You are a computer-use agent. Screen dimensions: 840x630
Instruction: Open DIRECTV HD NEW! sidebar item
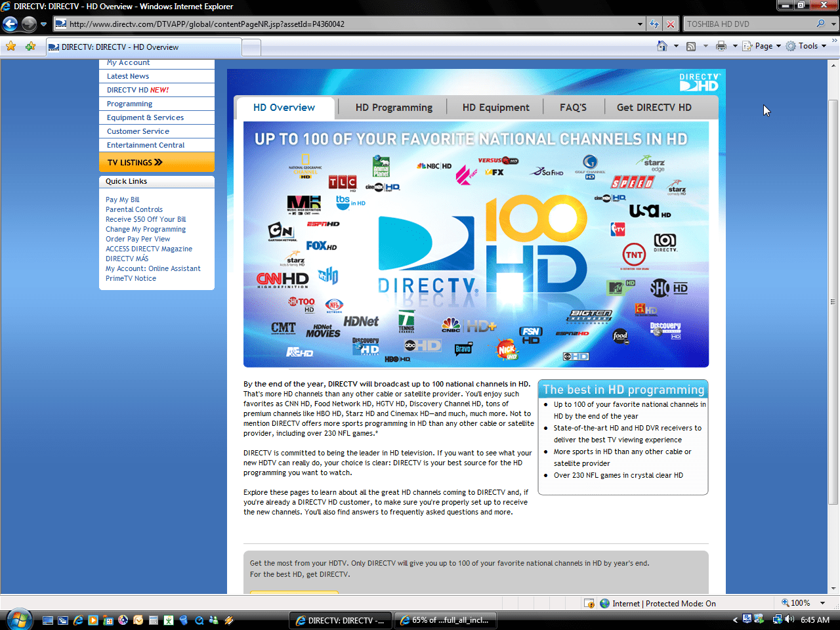click(157, 90)
